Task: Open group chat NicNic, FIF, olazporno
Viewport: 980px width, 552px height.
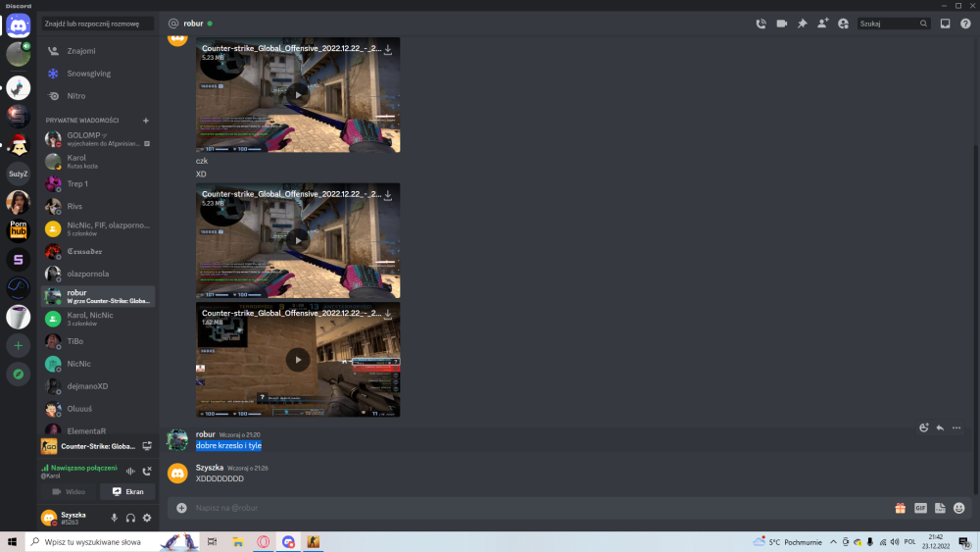Action: click(x=98, y=228)
